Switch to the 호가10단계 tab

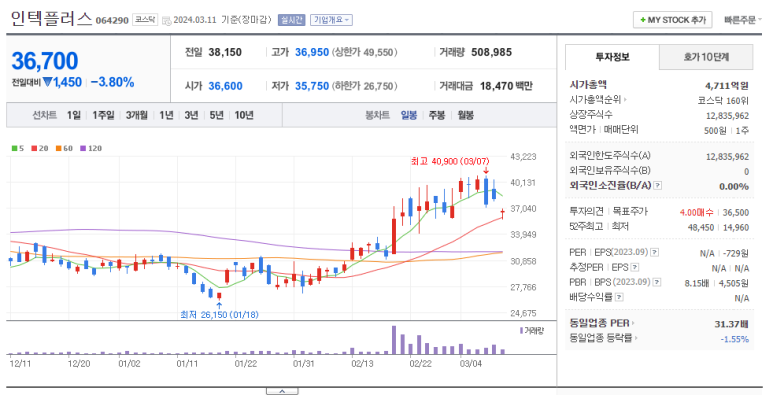point(706,57)
